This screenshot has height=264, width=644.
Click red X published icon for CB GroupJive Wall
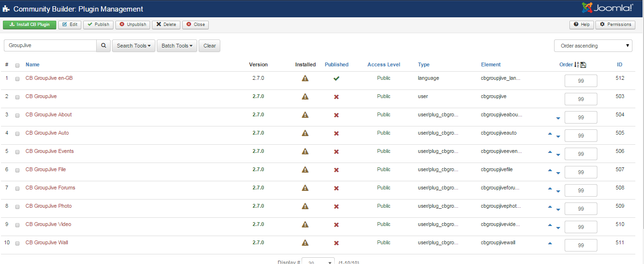336,243
